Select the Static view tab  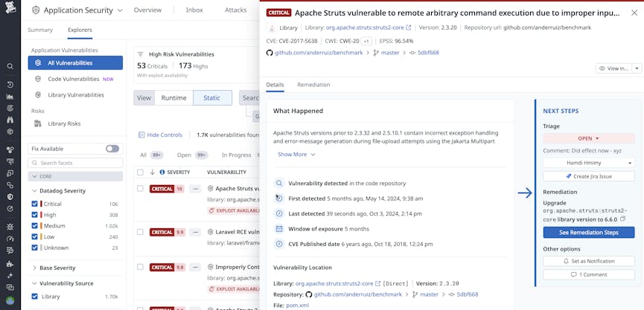coord(212,98)
